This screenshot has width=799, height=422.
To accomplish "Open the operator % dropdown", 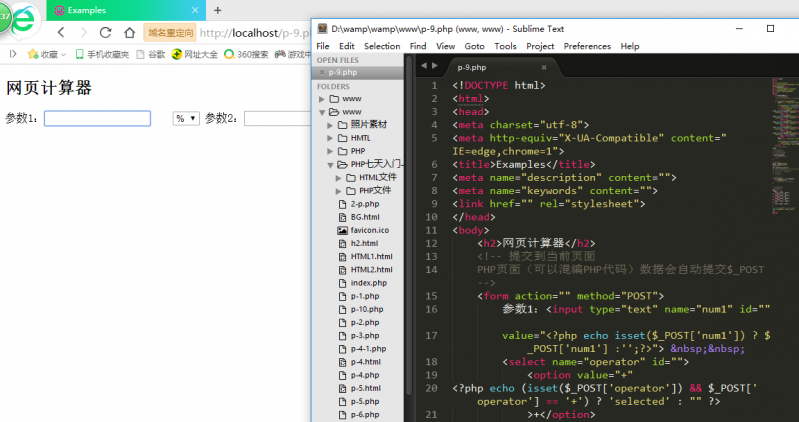I will coord(186,118).
